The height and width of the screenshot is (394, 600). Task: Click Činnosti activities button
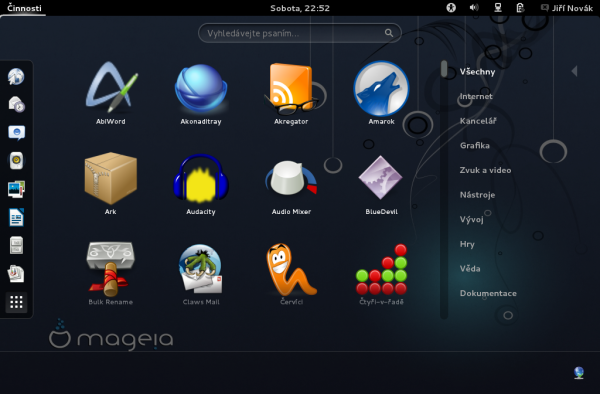pyautogui.click(x=24, y=8)
